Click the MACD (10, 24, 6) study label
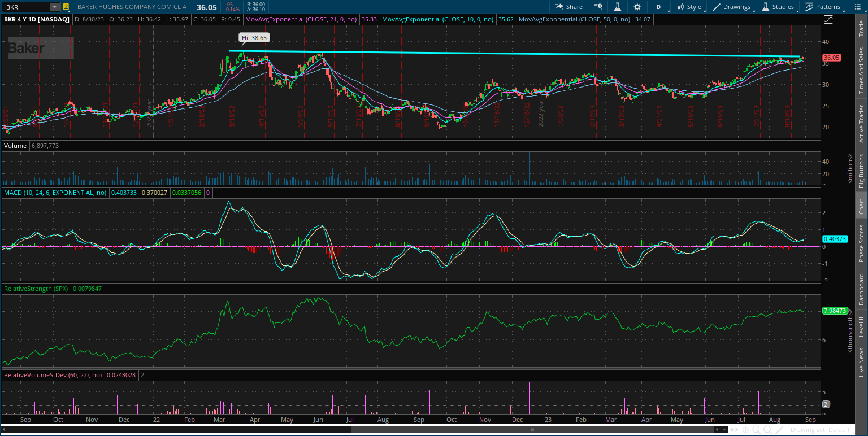The height and width of the screenshot is (436, 868). [55, 193]
